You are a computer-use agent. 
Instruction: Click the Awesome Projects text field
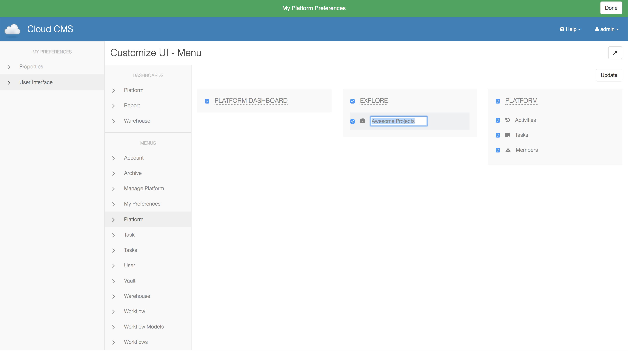click(398, 121)
